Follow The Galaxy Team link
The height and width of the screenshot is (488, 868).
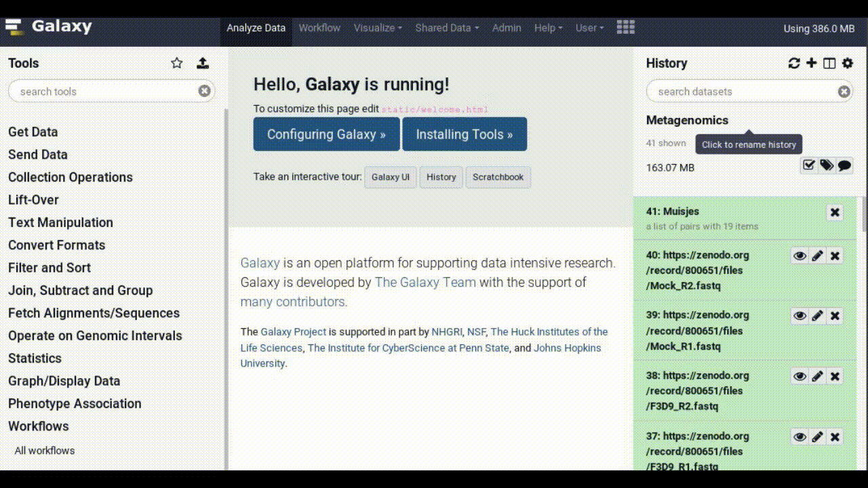[x=424, y=283]
